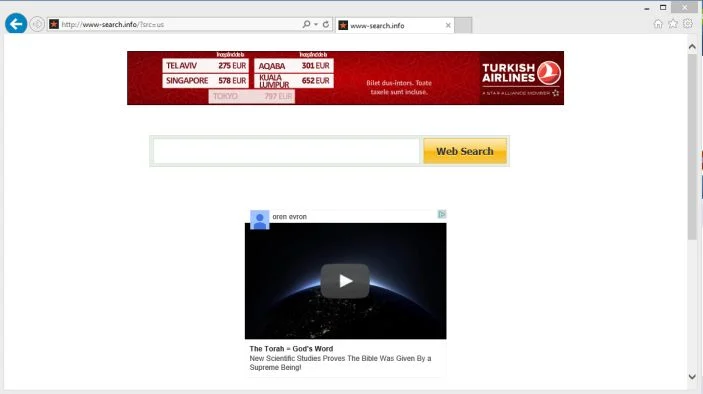Click the Kuala Lumpur 652 EUR fare
The image size is (703, 394).
pos(294,81)
